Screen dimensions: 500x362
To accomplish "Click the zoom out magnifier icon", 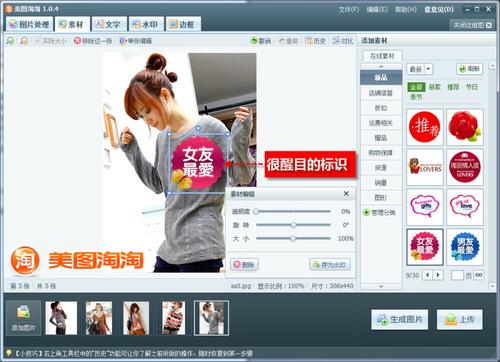I will pos(24,41).
